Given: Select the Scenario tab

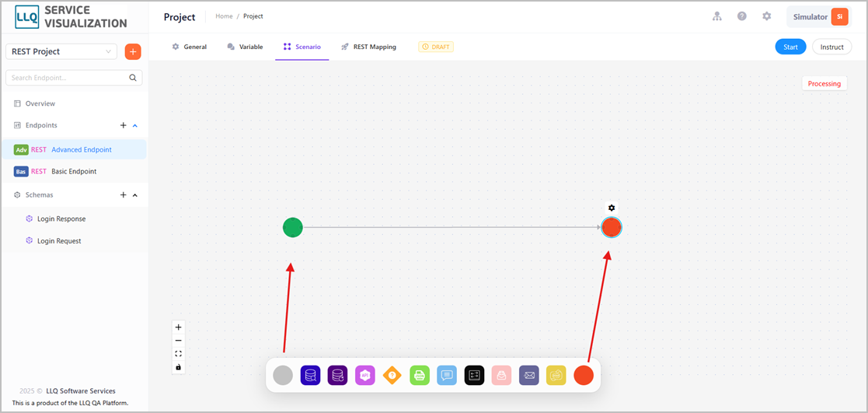Looking at the screenshot, I should [x=302, y=47].
